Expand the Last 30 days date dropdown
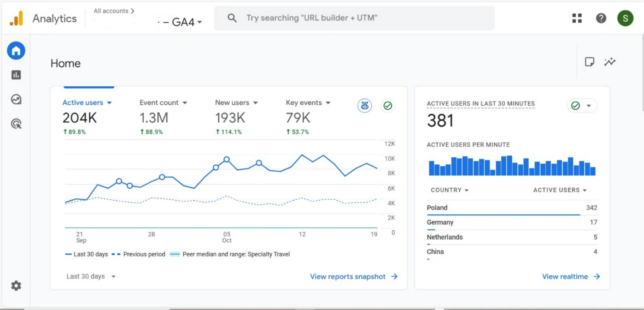644x310 pixels. pyautogui.click(x=91, y=276)
